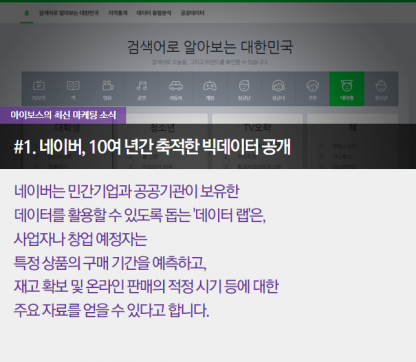Click the line mentioning '데이터 랩'은
Image resolution: width=416 pixels, height=362 pixels.
pos(140,215)
